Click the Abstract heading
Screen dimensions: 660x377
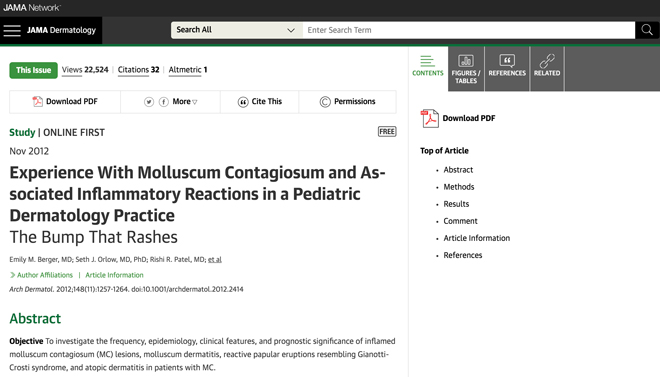[35, 319]
